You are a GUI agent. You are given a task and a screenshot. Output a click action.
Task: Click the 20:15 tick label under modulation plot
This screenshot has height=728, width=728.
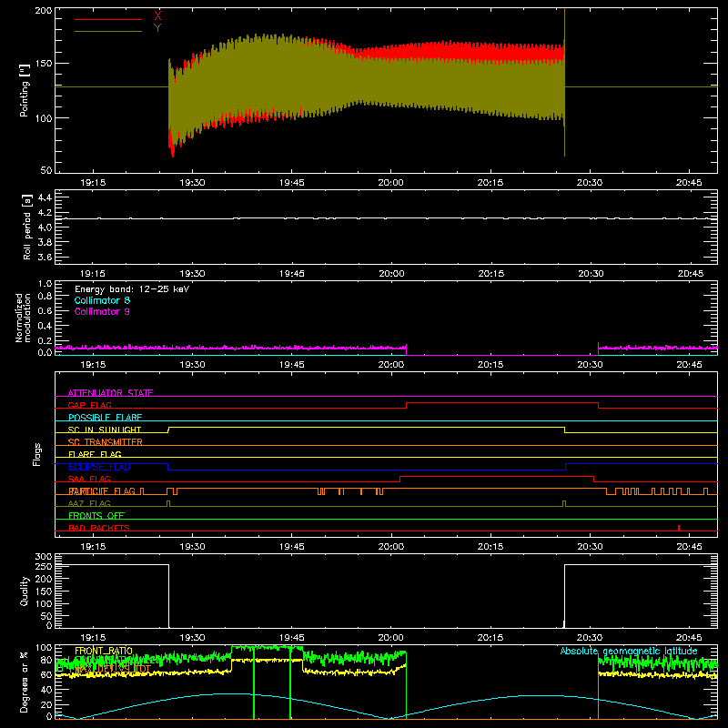490,365
